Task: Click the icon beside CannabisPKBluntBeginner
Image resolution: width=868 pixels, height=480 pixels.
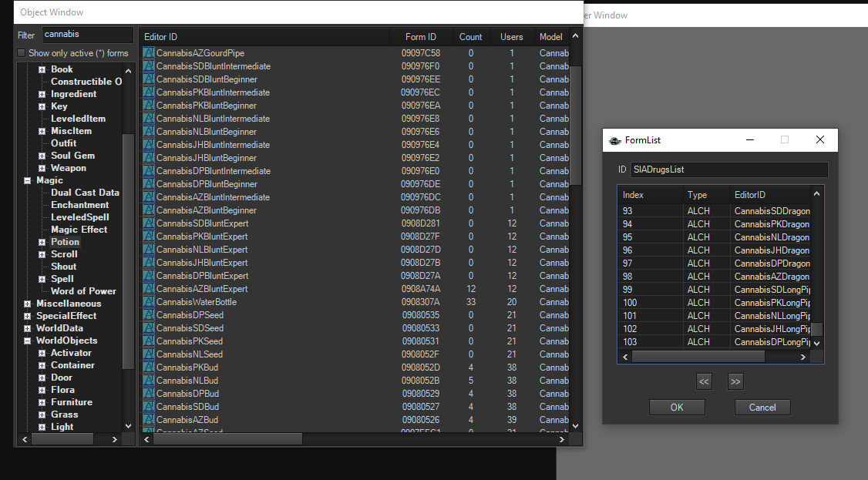Action: pyautogui.click(x=148, y=105)
